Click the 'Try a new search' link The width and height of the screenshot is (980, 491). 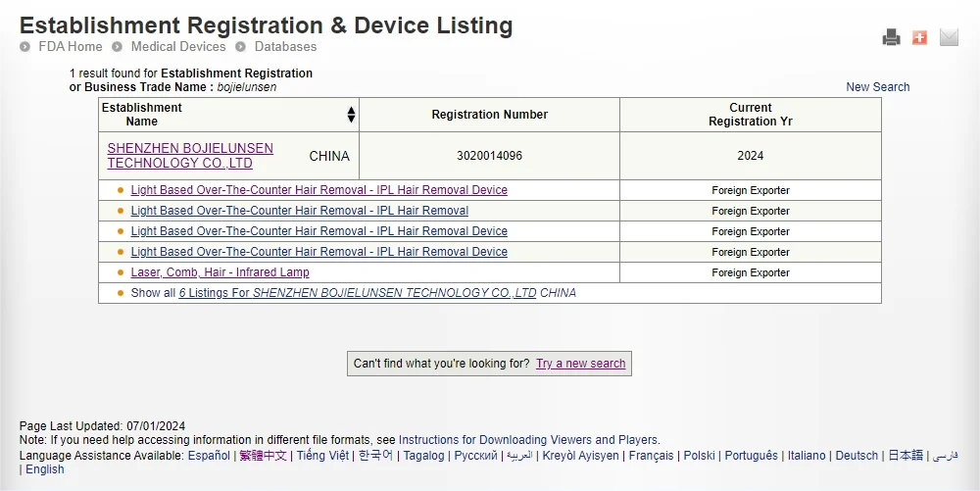(580, 364)
